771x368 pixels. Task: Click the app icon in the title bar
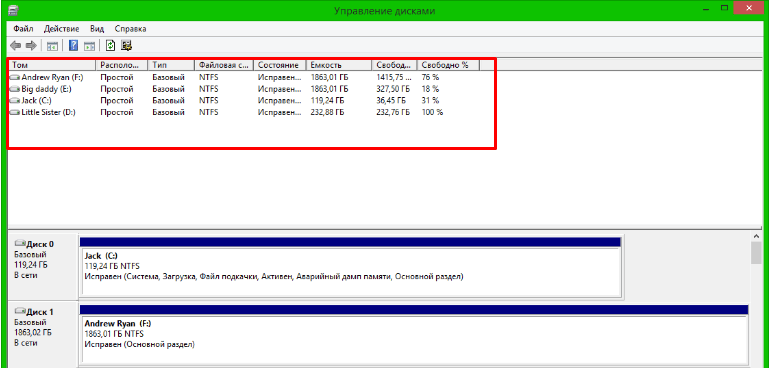(x=14, y=10)
